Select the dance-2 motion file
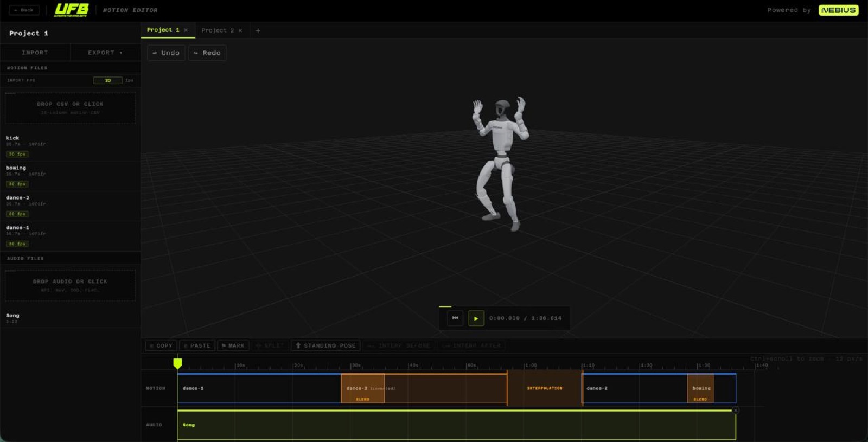 pyautogui.click(x=70, y=206)
